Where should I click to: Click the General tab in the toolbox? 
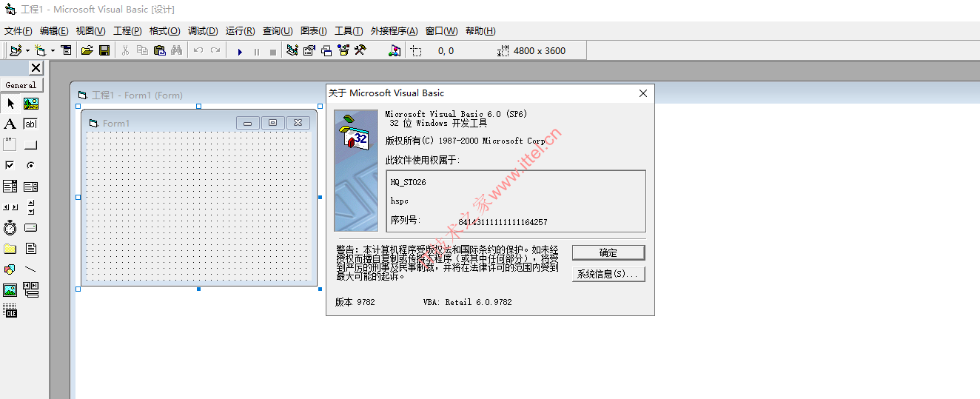(21, 85)
